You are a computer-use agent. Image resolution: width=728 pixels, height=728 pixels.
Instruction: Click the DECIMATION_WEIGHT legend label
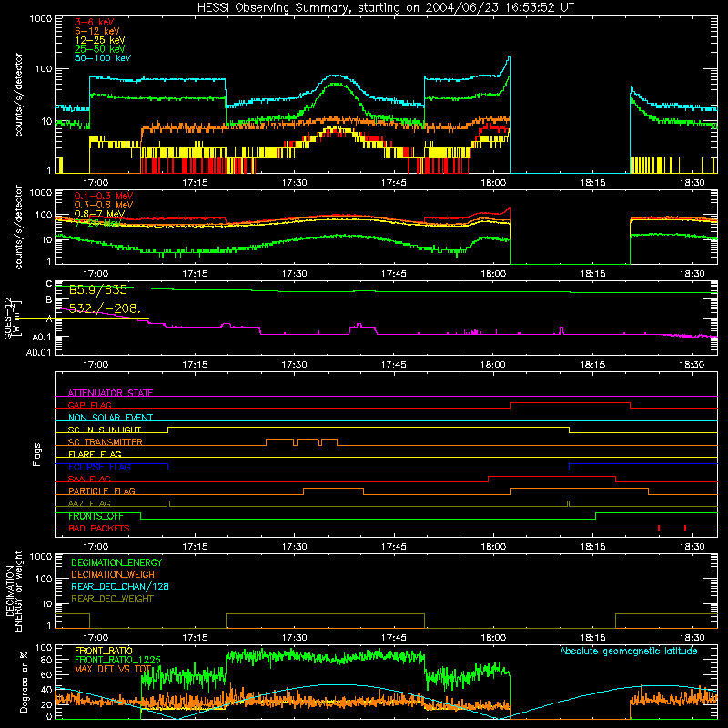pyautogui.click(x=116, y=574)
